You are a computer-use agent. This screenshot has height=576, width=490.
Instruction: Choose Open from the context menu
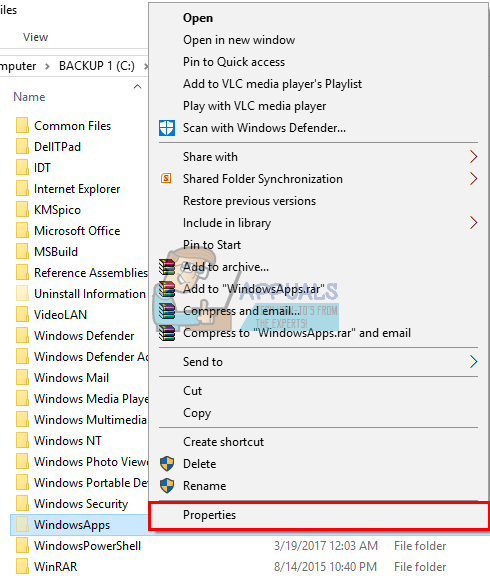coord(198,18)
